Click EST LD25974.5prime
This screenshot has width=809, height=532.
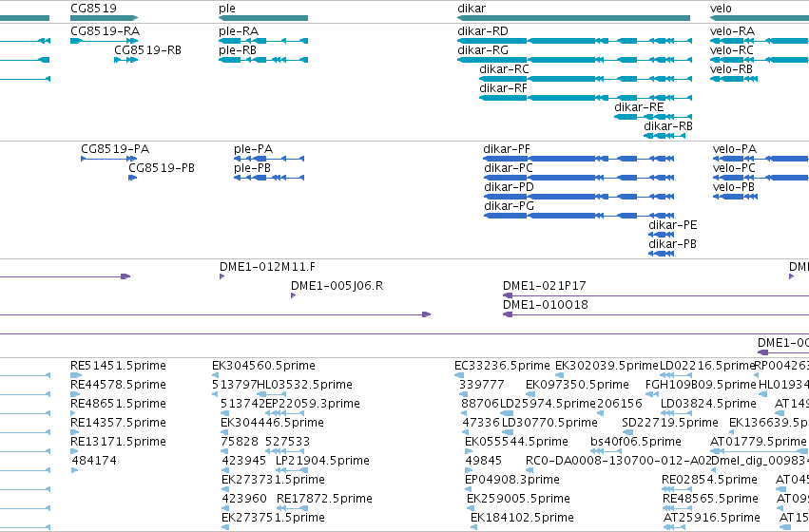[x=507, y=413]
